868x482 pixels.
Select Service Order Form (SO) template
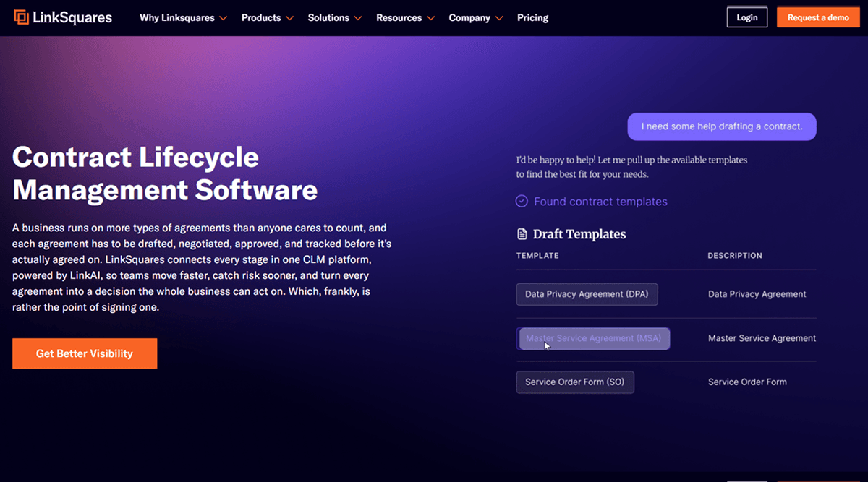click(575, 382)
